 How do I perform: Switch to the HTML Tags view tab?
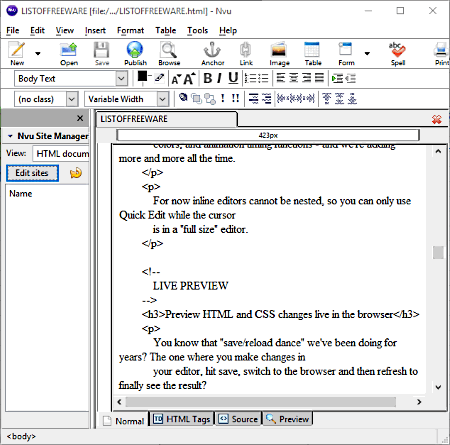[x=182, y=419]
